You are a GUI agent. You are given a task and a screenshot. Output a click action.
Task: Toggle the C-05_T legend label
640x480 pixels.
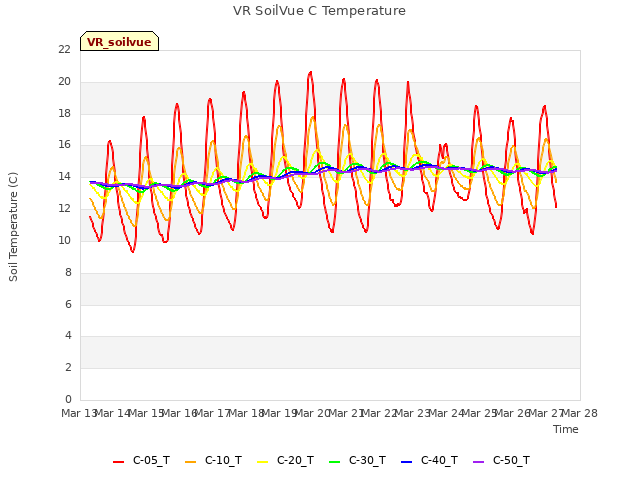(151, 460)
